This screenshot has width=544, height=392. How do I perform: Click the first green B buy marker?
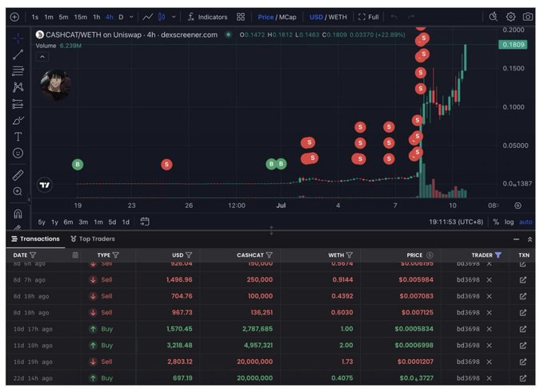pyautogui.click(x=78, y=164)
